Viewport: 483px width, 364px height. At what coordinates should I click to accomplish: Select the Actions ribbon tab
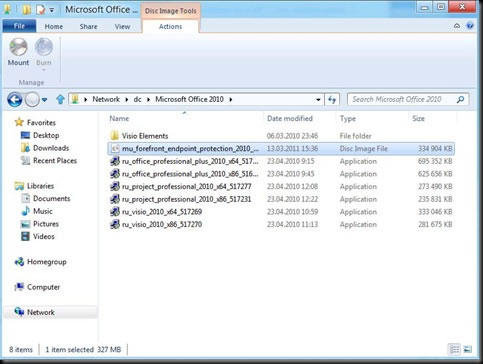coord(170,27)
